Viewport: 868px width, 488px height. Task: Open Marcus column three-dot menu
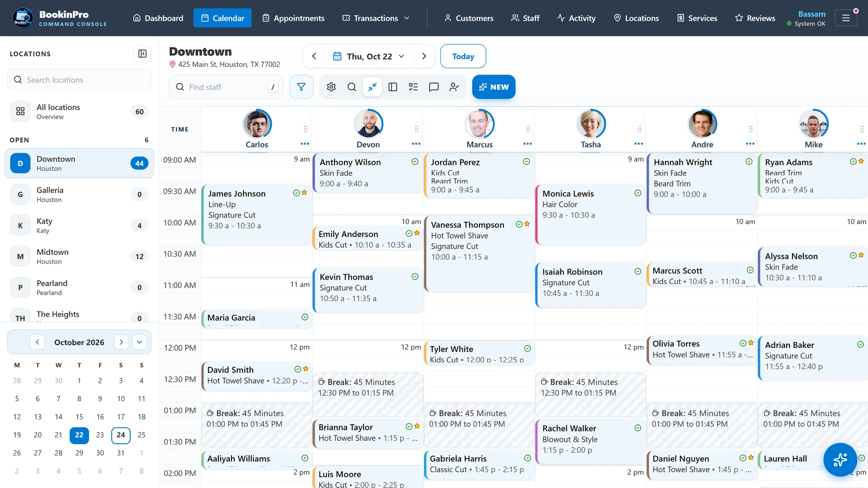tap(528, 144)
